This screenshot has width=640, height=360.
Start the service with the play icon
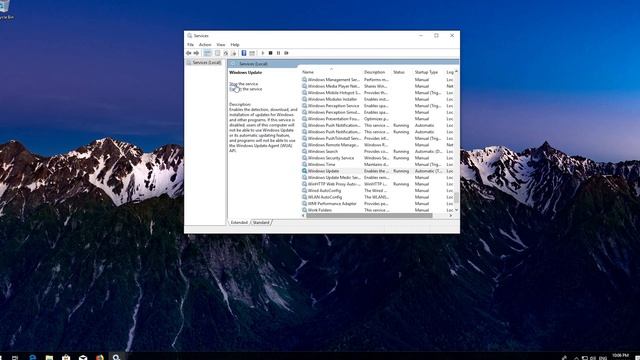point(262,53)
